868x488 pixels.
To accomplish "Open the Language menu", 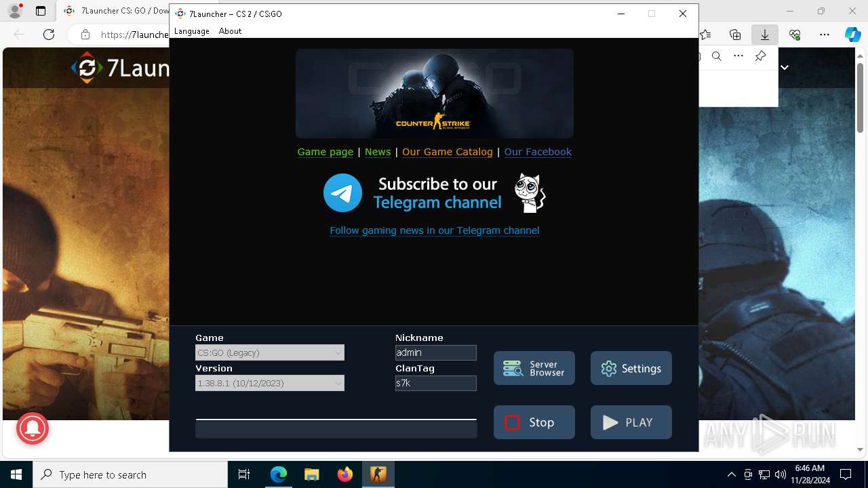I will [192, 31].
